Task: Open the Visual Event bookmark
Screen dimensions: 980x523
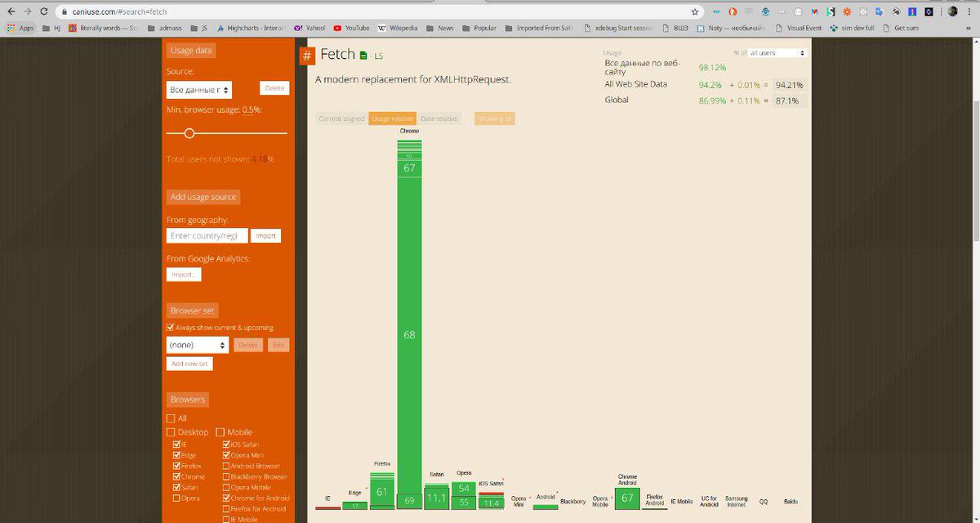Action: tap(798, 28)
